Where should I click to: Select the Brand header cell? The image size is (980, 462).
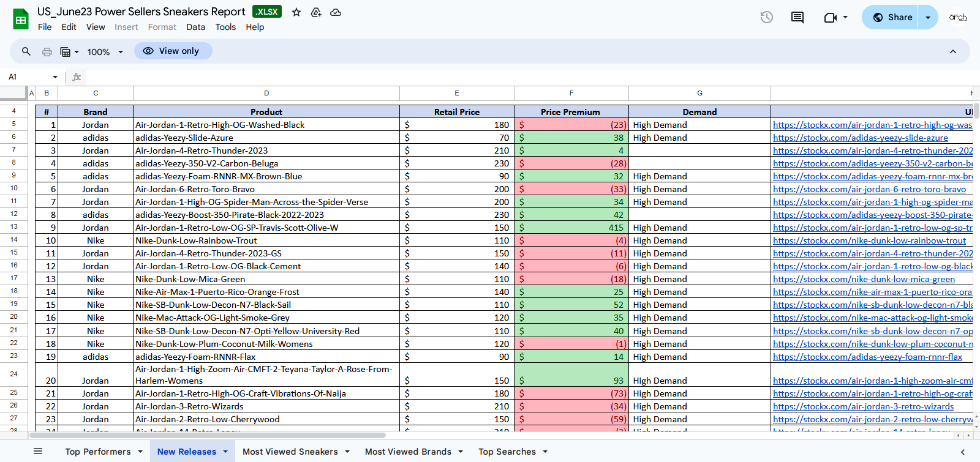click(x=96, y=112)
